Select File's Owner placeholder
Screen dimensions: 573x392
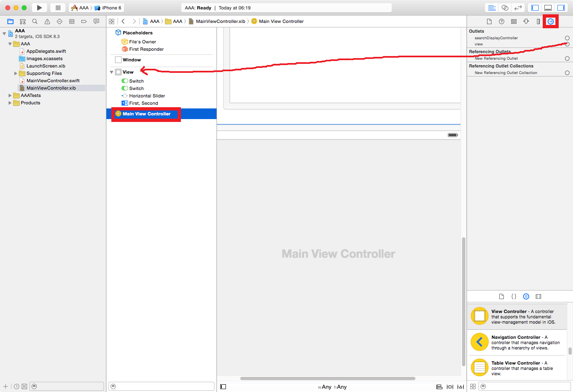point(143,42)
